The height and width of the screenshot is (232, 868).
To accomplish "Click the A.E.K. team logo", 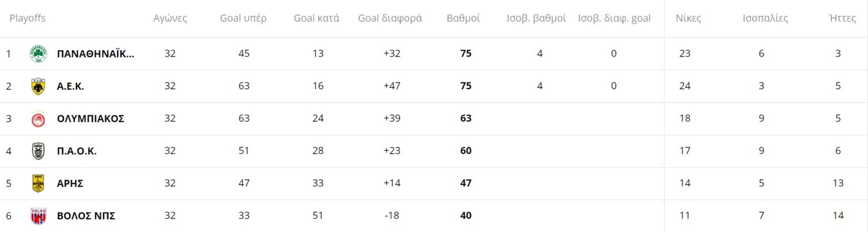I will click(x=38, y=86).
